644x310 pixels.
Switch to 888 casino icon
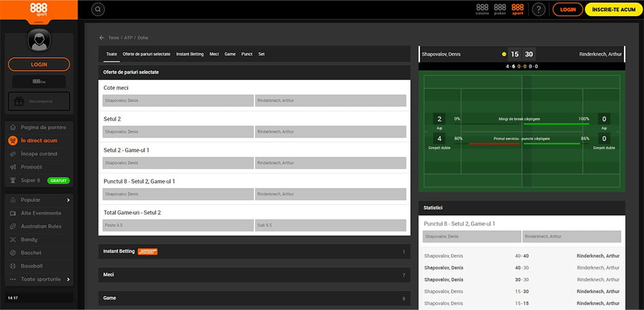point(482,9)
